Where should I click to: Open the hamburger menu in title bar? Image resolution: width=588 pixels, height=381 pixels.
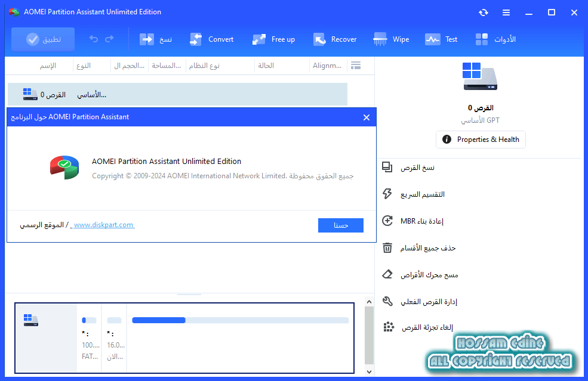tap(506, 13)
